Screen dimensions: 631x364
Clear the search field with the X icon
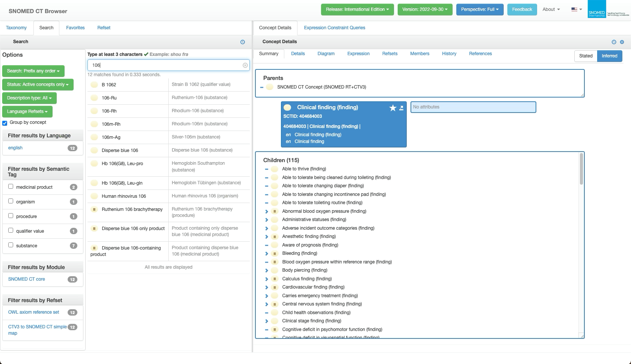tap(245, 65)
